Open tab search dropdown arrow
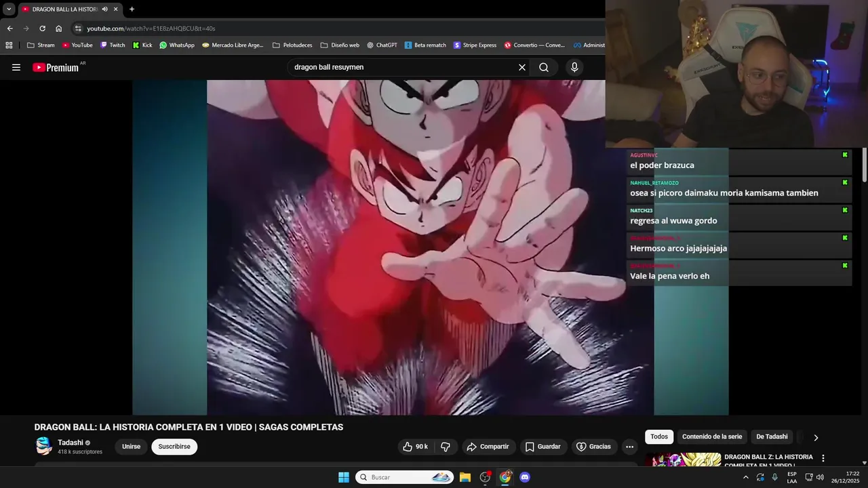 pyautogui.click(x=9, y=9)
